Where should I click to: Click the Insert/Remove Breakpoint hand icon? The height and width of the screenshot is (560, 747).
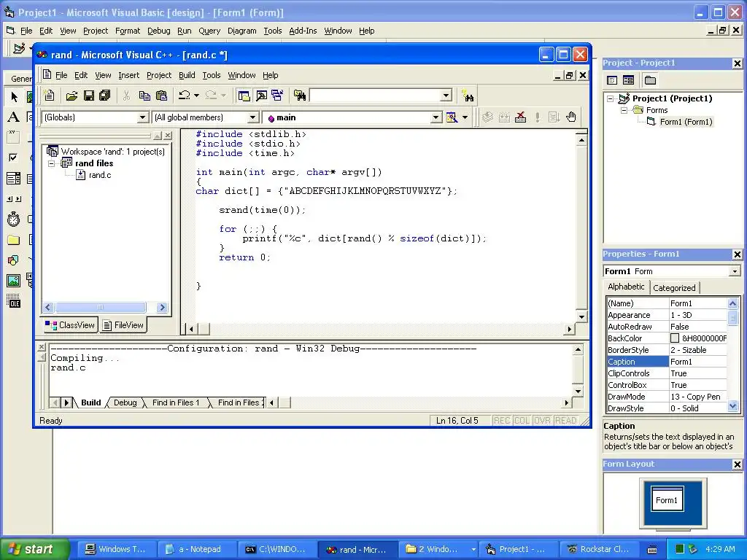click(x=570, y=117)
